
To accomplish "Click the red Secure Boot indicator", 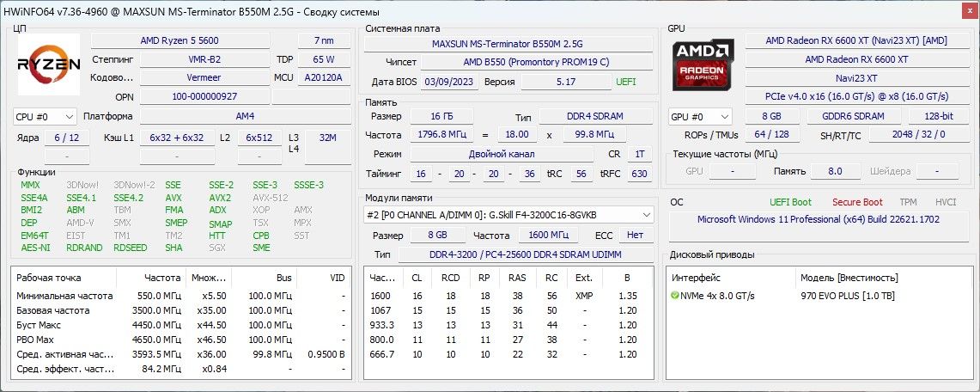I will click(857, 202).
